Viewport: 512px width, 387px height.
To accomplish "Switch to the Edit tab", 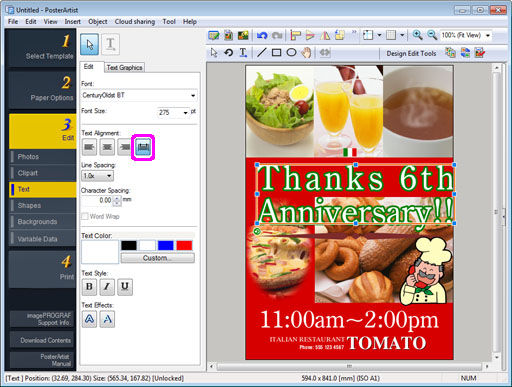I will click(89, 67).
